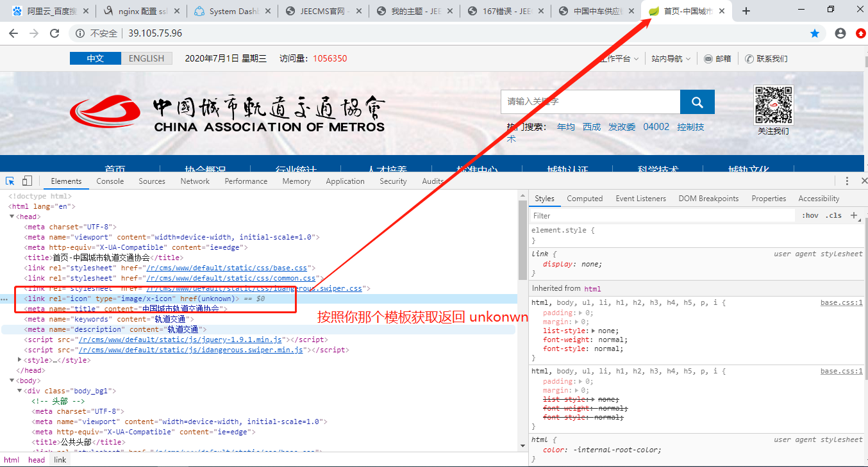Click the site search magnifier button
868x467 pixels.
pyautogui.click(x=697, y=102)
